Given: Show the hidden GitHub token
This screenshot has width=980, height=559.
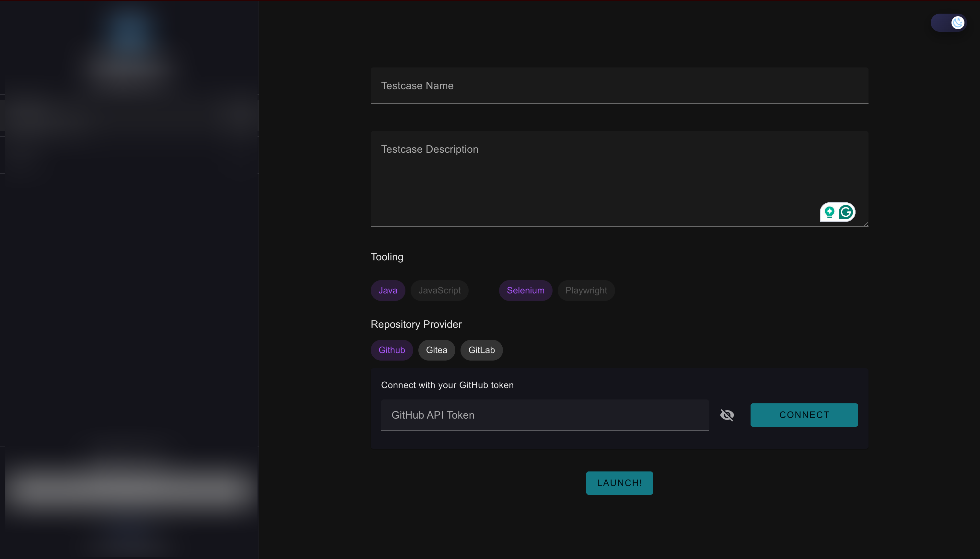Looking at the screenshot, I should (727, 415).
